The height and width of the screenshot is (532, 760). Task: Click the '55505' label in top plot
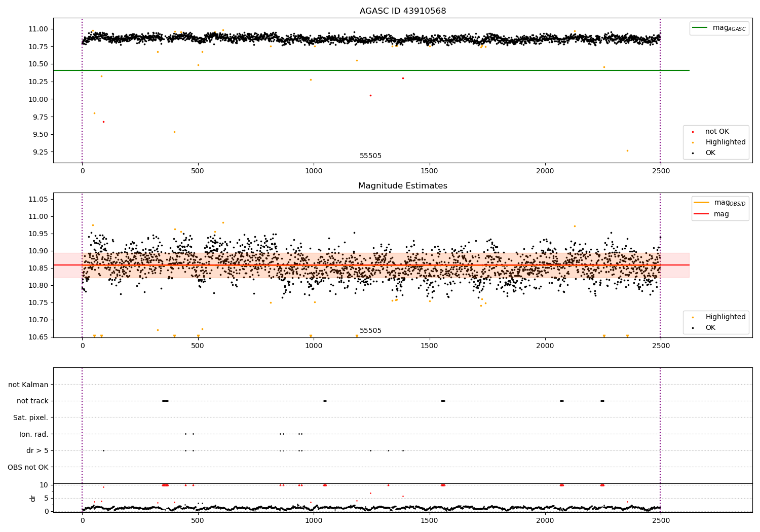tap(370, 156)
